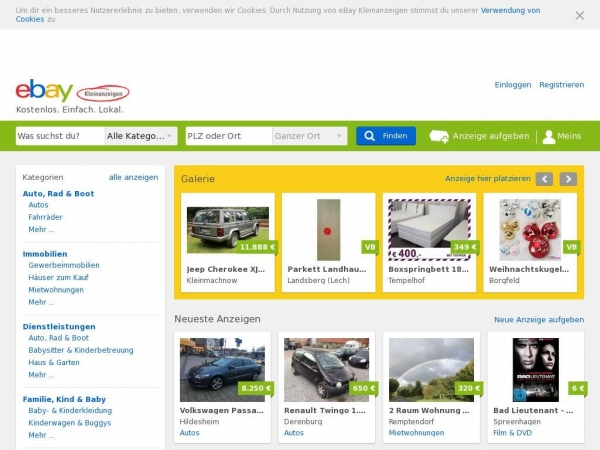The image size is (600, 450).
Task: Open the Ganzer Ort radius dropdown
Action: tap(309, 136)
